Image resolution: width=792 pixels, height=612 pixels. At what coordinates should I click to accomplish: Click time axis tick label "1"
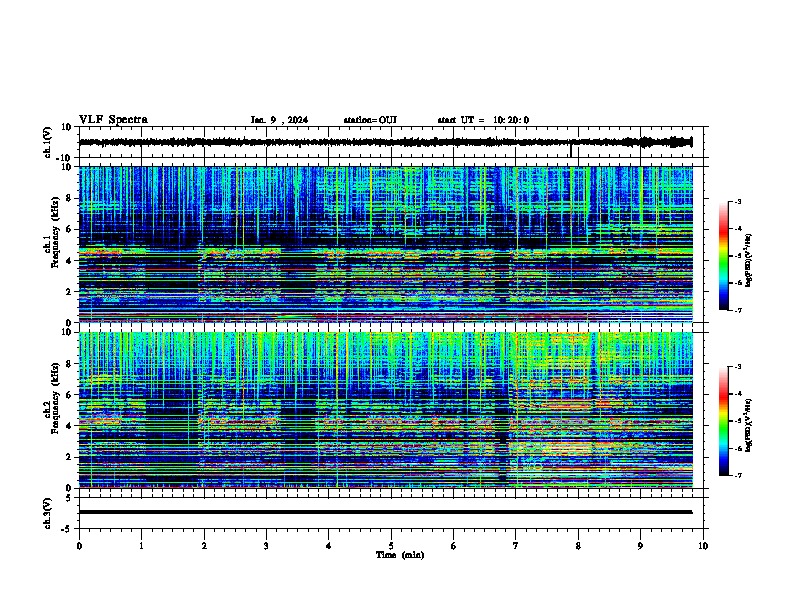click(141, 546)
